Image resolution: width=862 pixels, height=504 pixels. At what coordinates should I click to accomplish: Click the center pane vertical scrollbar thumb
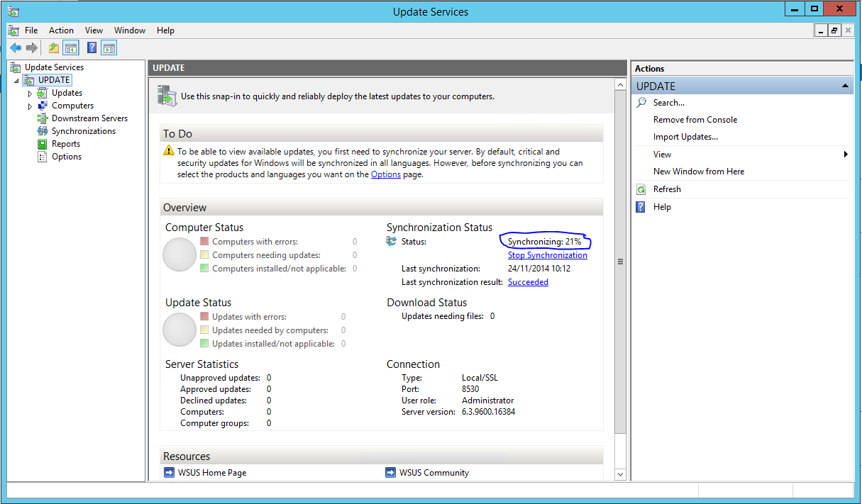(x=620, y=262)
